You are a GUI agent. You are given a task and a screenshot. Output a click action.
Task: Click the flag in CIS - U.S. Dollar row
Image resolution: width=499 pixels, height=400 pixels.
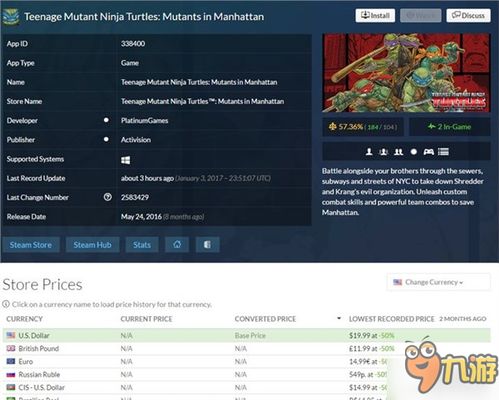tap(11, 387)
